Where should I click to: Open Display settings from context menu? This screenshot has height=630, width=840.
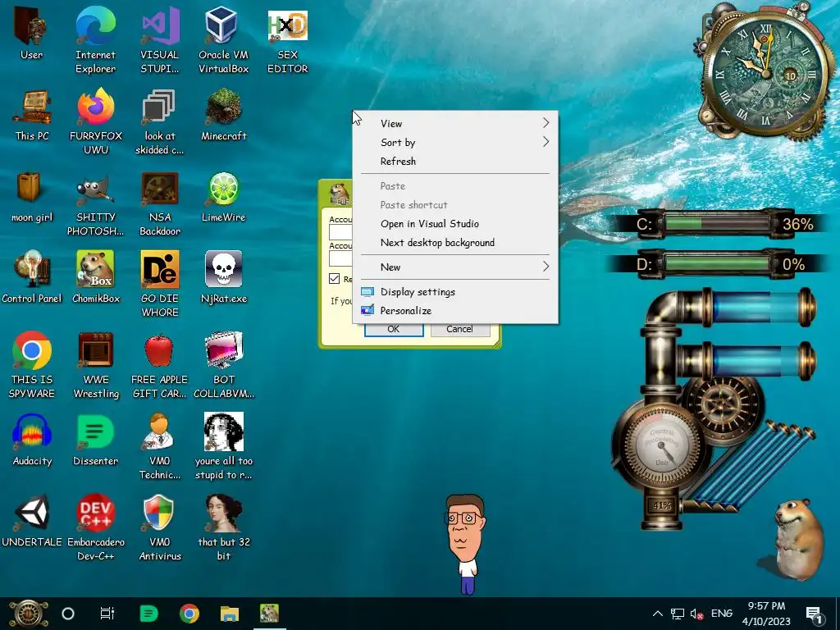(x=454, y=291)
